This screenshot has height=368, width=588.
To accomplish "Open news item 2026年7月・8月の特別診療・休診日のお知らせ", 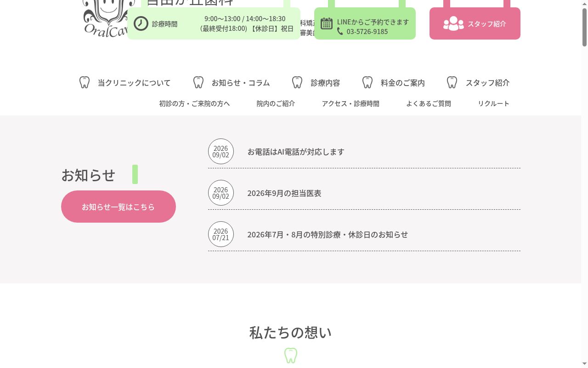I will (x=328, y=235).
